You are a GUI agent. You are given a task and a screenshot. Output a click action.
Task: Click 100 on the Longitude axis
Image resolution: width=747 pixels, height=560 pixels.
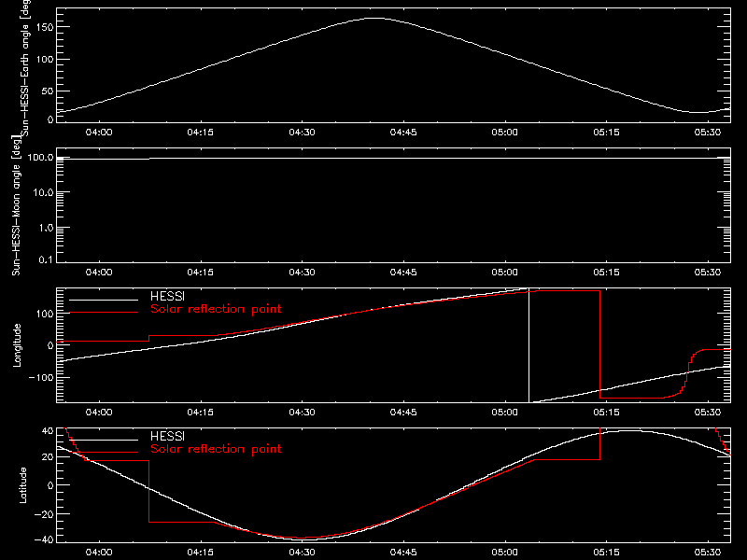45,314
